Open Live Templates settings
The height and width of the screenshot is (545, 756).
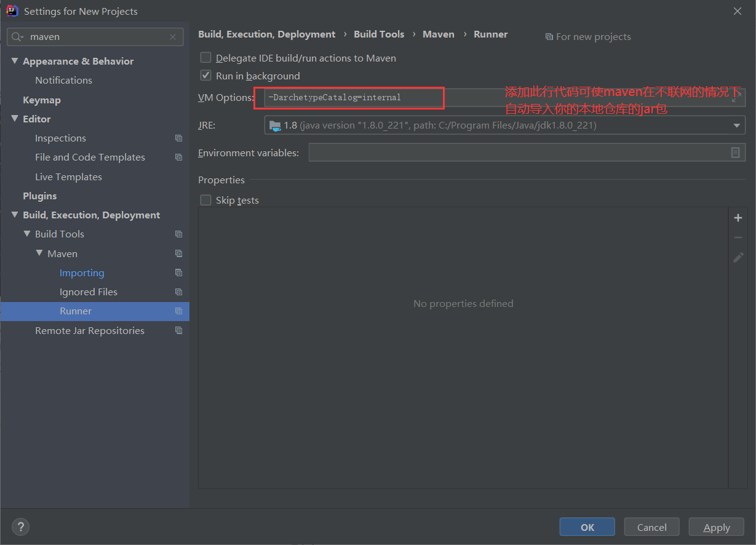[x=68, y=177]
